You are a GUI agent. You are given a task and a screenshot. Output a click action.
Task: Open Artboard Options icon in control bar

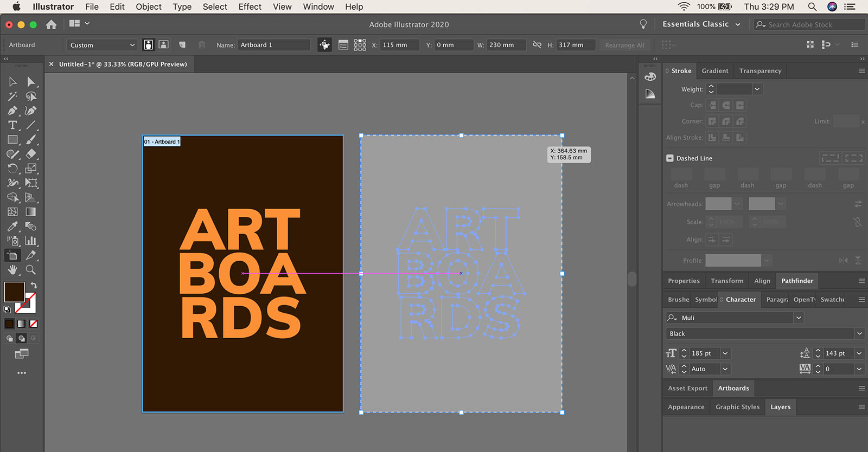click(343, 45)
